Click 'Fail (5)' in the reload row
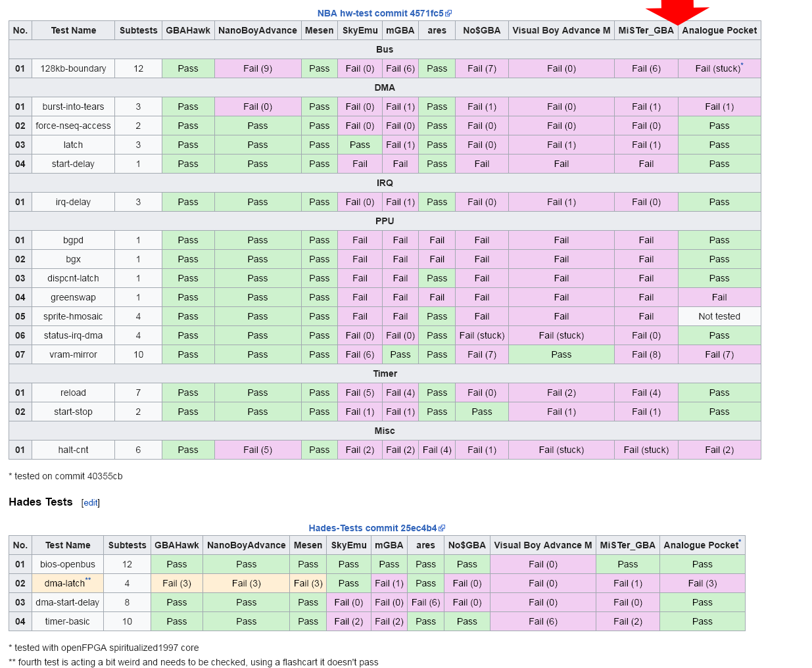The width and height of the screenshot is (812, 668). (360, 393)
